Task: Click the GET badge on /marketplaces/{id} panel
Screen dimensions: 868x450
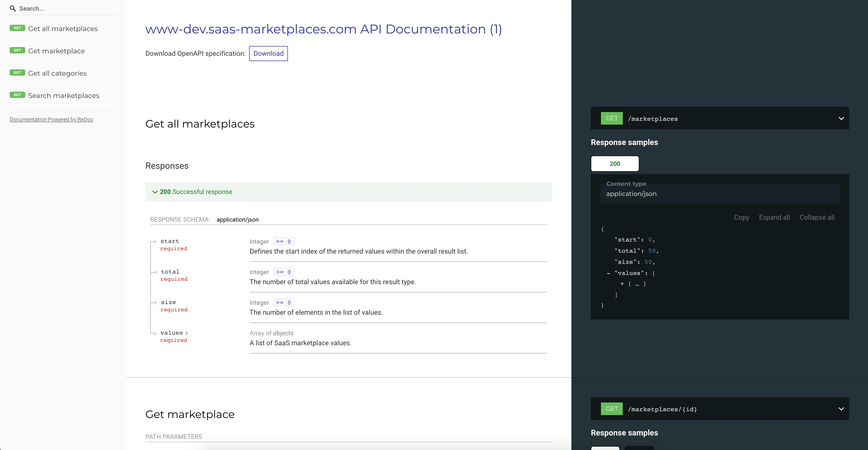Action: click(x=611, y=409)
